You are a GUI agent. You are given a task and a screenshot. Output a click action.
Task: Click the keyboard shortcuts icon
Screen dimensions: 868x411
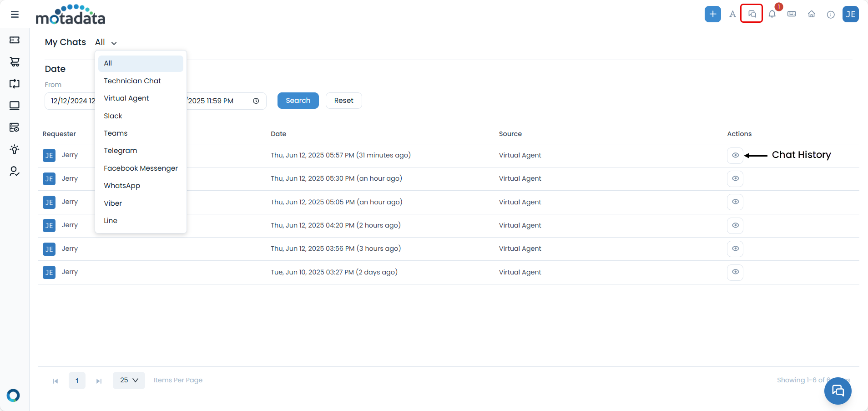[792, 14]
